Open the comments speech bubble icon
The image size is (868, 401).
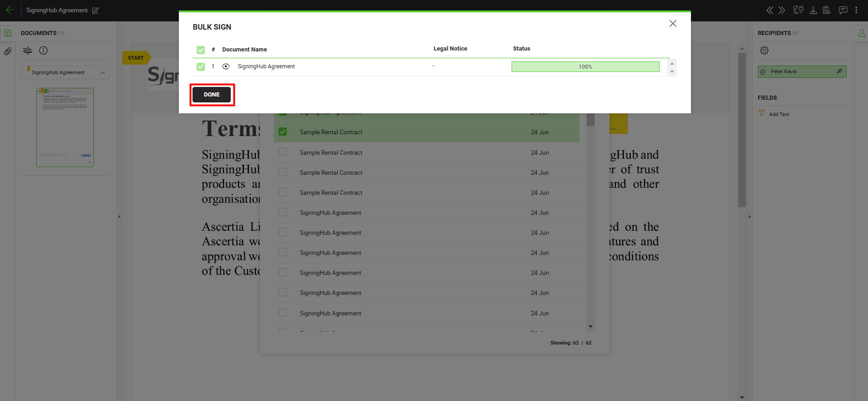click(843, 10)
